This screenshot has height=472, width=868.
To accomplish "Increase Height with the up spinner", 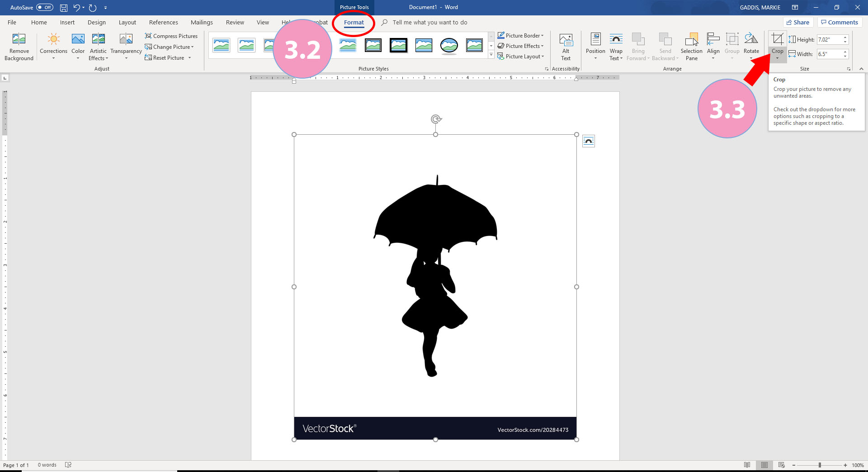I will click(845, 38).
